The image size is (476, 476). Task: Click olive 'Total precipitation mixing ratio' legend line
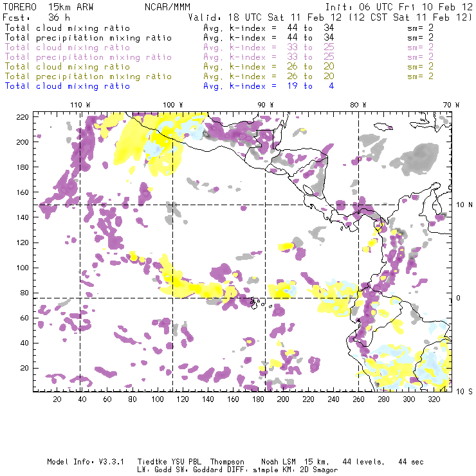pyautogui.click(x=88, y=76)
